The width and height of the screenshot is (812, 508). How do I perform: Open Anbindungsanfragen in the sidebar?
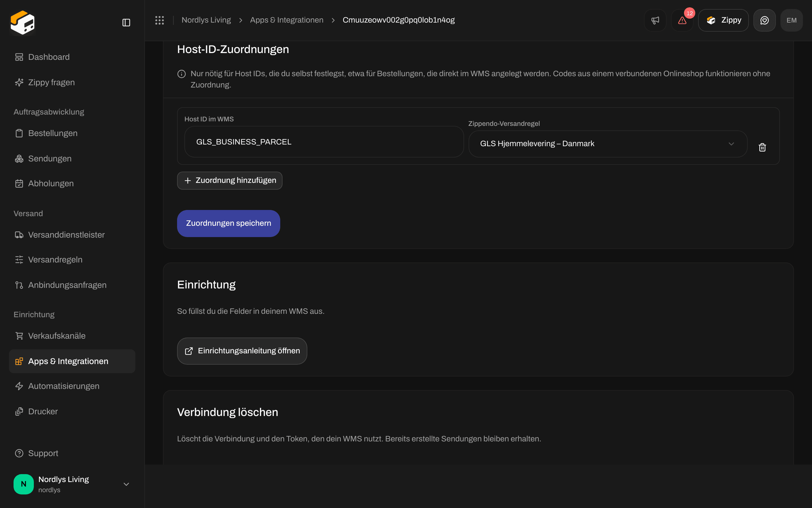pos(72,285)
